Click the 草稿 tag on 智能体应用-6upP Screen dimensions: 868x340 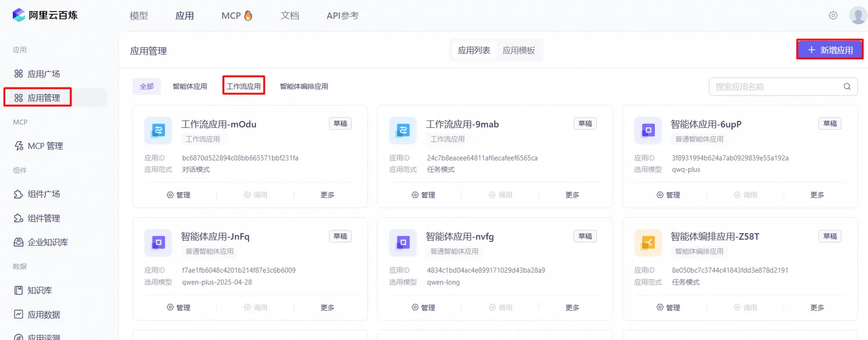pos(830,123)
